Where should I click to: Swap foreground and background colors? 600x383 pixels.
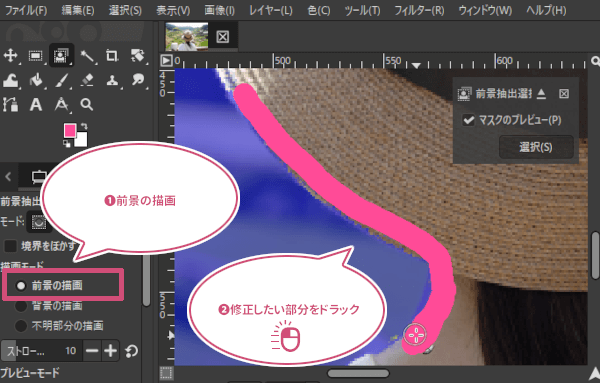point(84,126)
